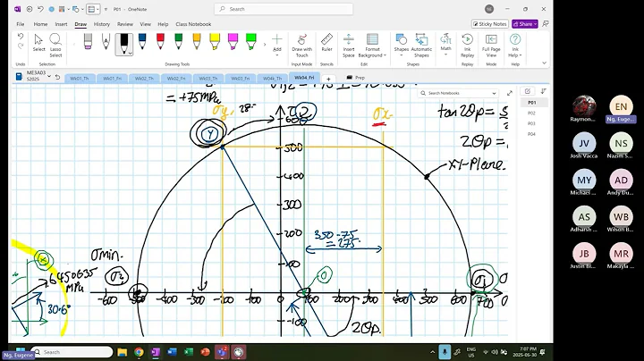This screenshot has height=361, width=644.
Task: Select the black pen
Action: tap(123, 43)
